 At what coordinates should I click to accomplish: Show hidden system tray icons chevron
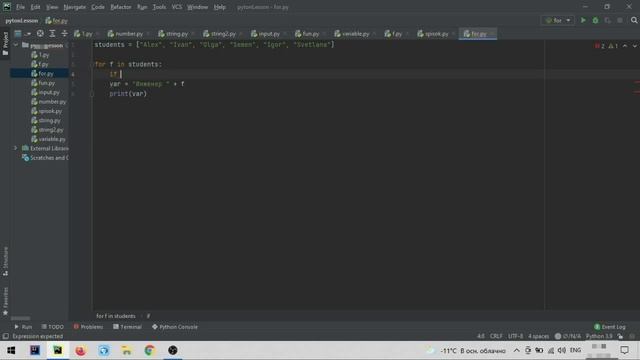coord(516,350)
